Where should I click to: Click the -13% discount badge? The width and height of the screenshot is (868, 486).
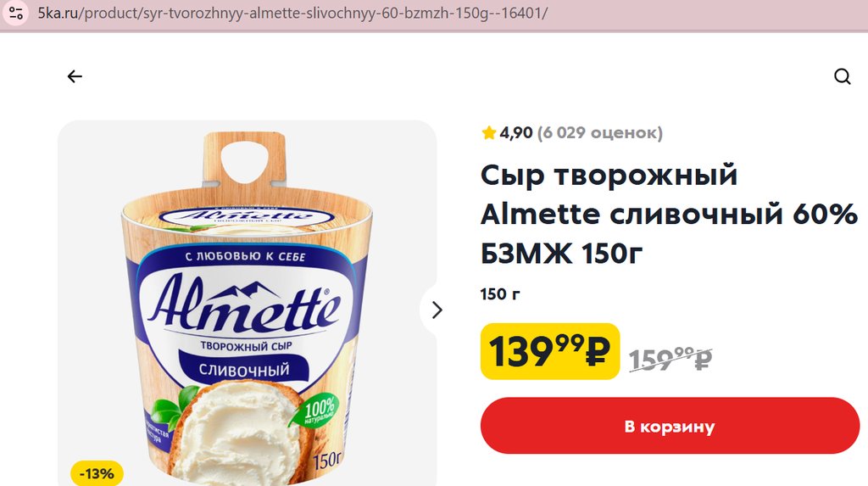tap(97, 473)
